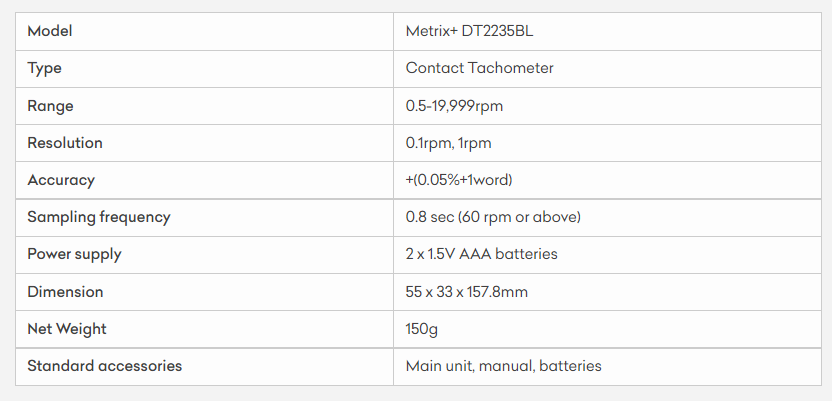
Task: Click the Resolution label
Action: pos(65,143)
